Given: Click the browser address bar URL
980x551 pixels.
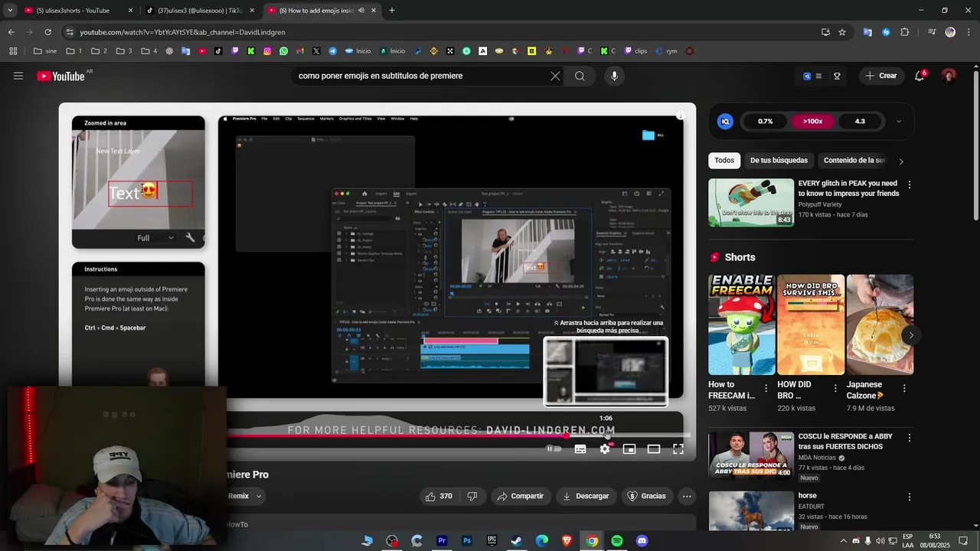Looking at the screenshot, I should coord(182,32).
